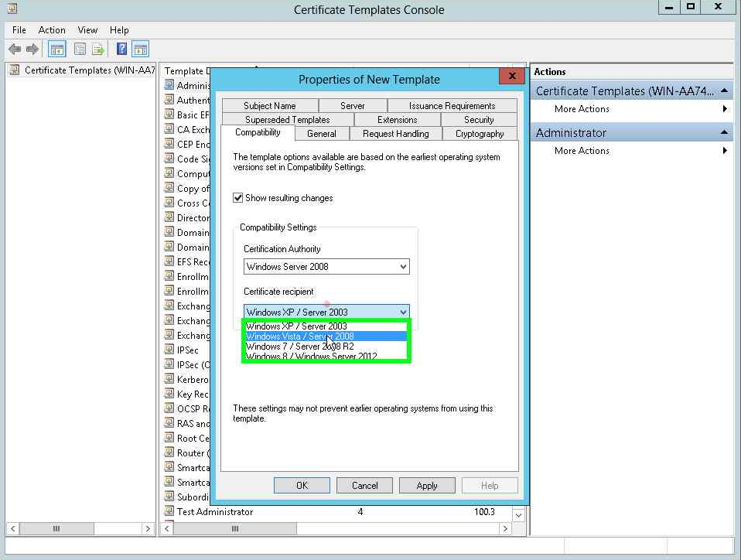Image resolution: width=741 pixels, height=560 pixels.
Task: Click right arrow of console tree scrollbar
Action: tap(148, 528)
